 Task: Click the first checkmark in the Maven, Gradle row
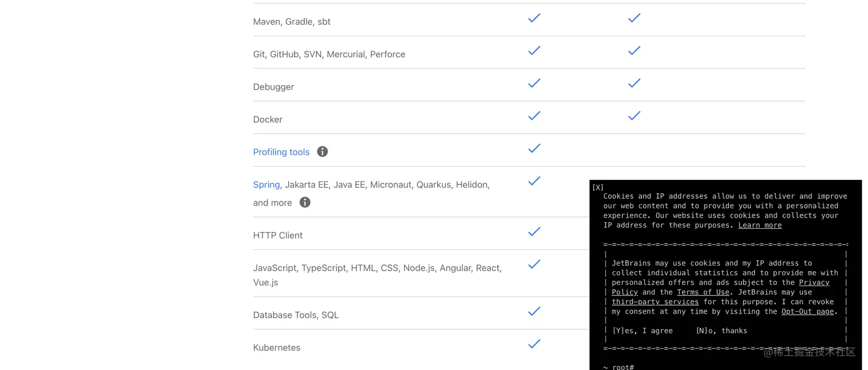[x=534, y=18]
